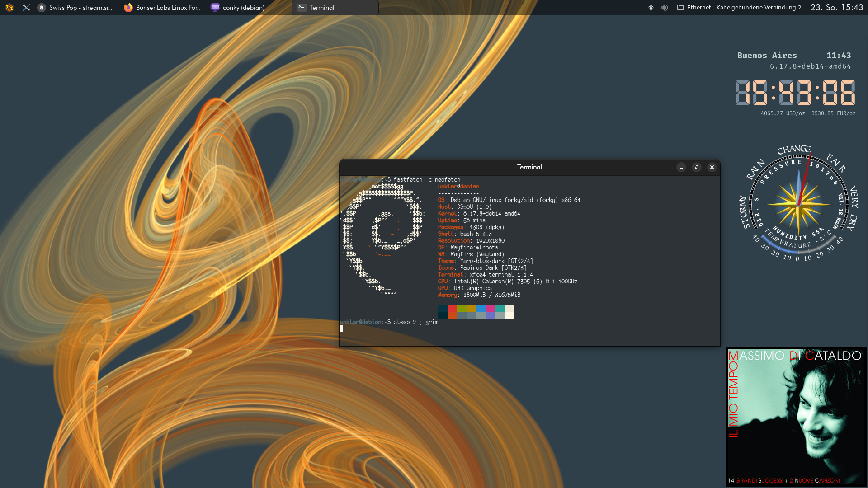
Task: Select the Terminal taskbar button
Action: coord(335,8)
